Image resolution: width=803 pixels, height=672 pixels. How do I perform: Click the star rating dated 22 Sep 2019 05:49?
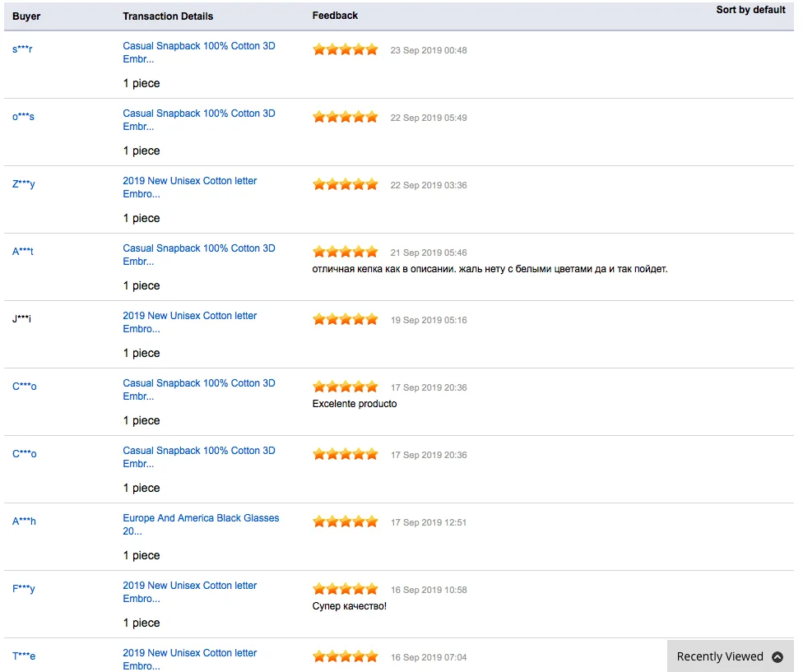point(346,117)
